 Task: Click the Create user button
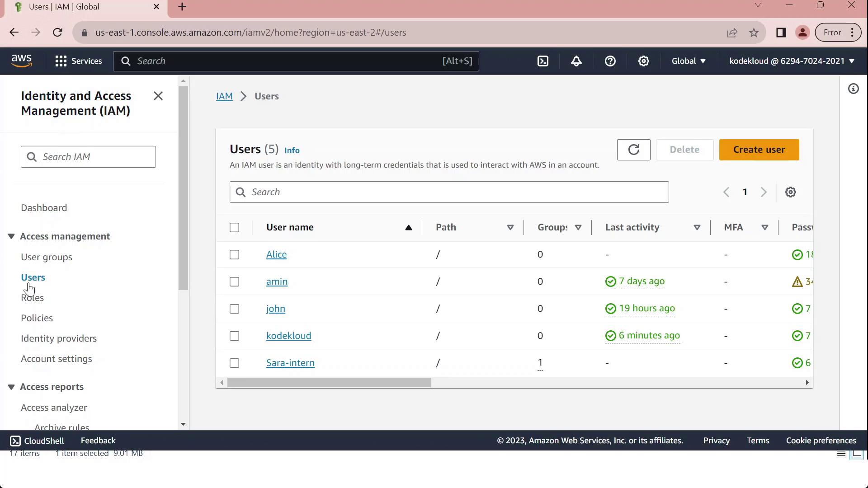pos(759,150)
